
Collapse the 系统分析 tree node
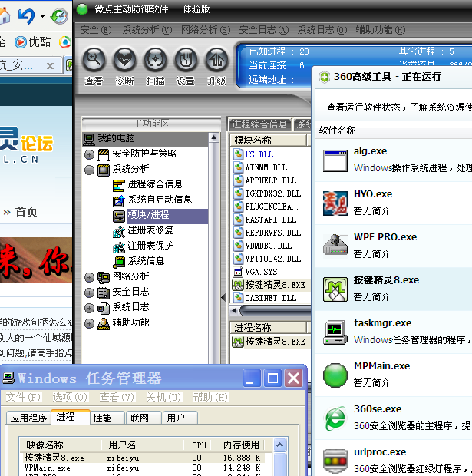(x=89, y=170)
